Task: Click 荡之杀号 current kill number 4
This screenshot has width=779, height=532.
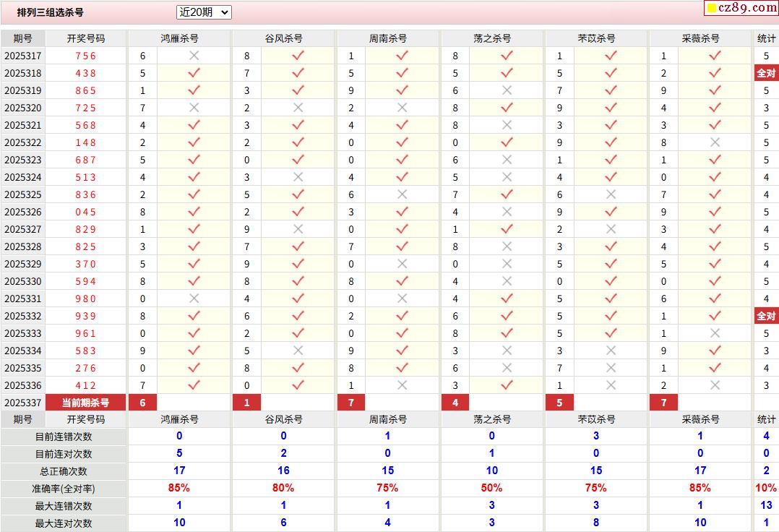Action: click(x=455, y=403)
